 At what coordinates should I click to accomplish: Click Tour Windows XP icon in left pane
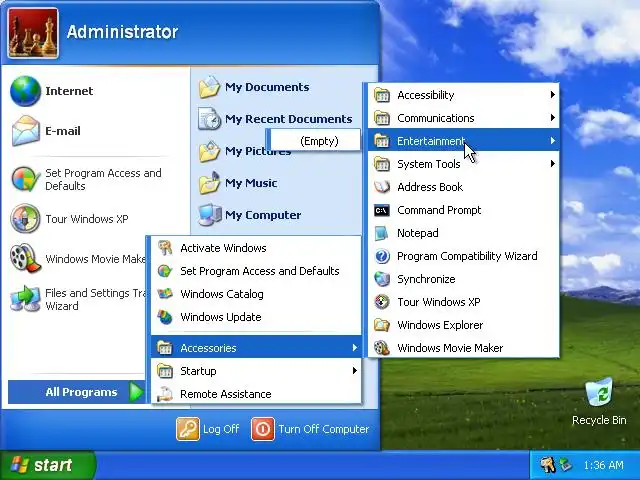pos(25,219)
